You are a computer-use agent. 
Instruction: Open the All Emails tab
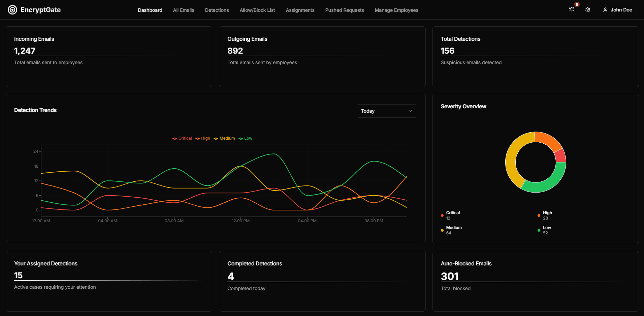click(184, 10)
